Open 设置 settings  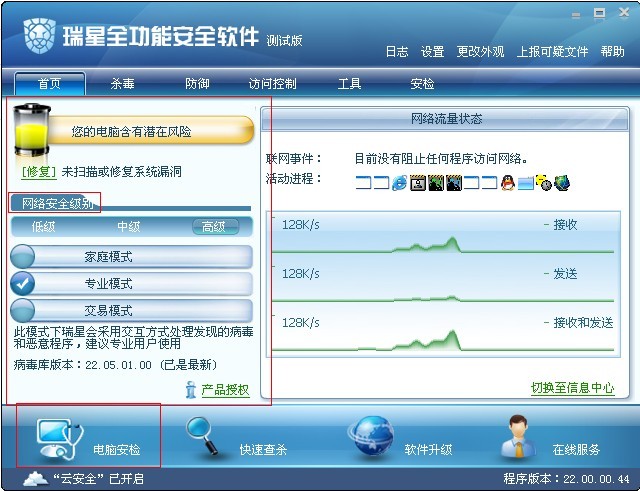click(432, 51)
